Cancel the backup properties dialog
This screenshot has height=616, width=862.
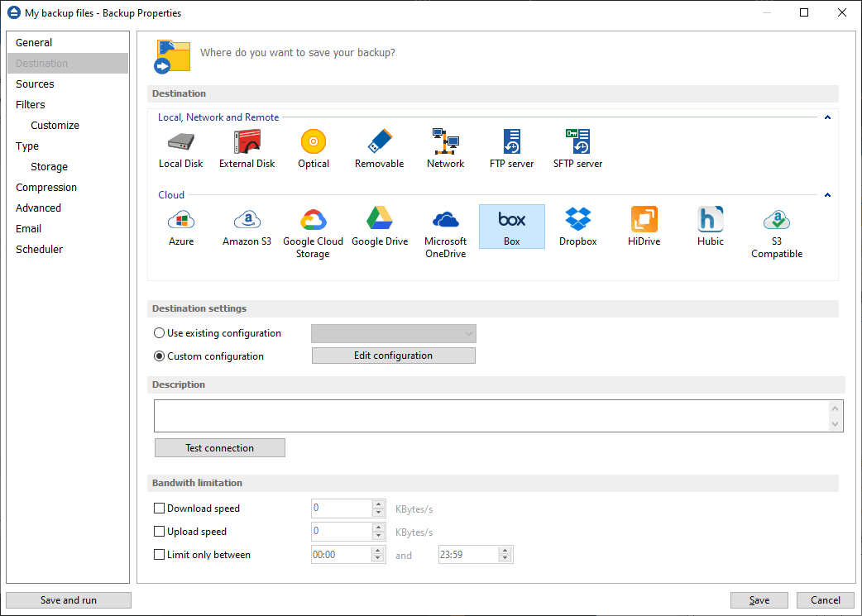pos(825,600)
